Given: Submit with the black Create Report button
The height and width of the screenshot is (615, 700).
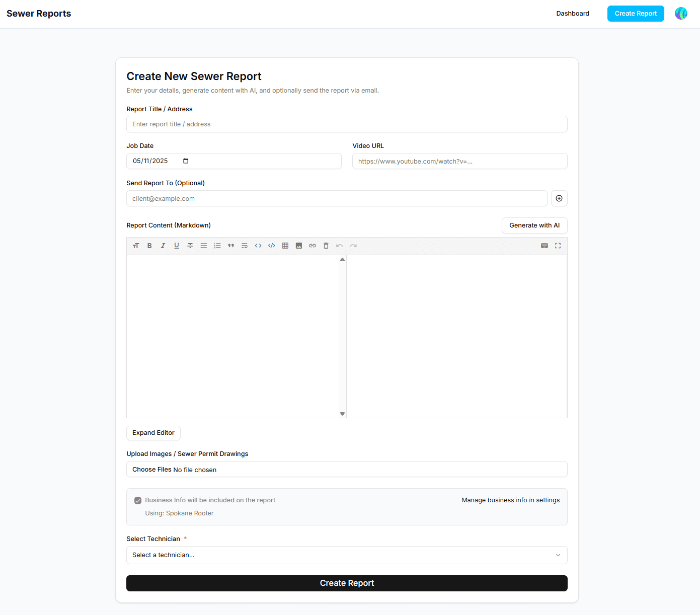Looking at the screenshot, I should coord(347,583).
